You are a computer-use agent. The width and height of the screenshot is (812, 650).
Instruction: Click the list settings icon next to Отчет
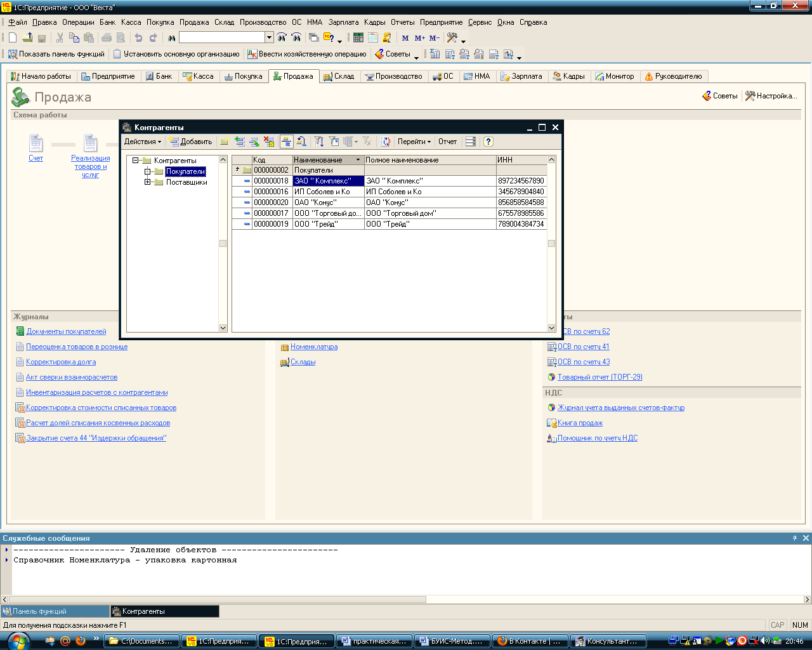(471, 142)
